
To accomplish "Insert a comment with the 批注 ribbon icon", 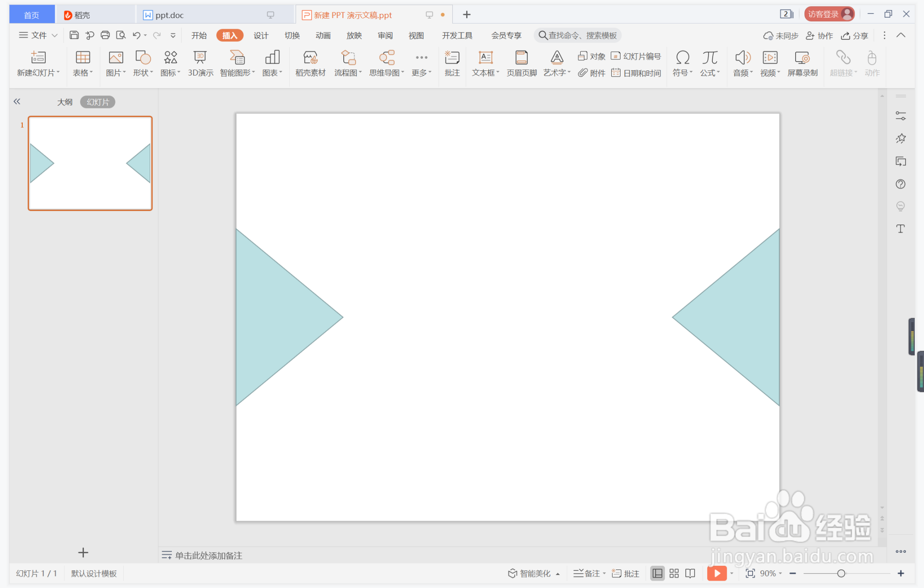I will point(452,58).
